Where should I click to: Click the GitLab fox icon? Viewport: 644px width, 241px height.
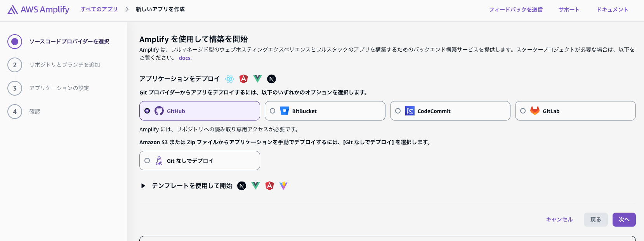[535, 111]
